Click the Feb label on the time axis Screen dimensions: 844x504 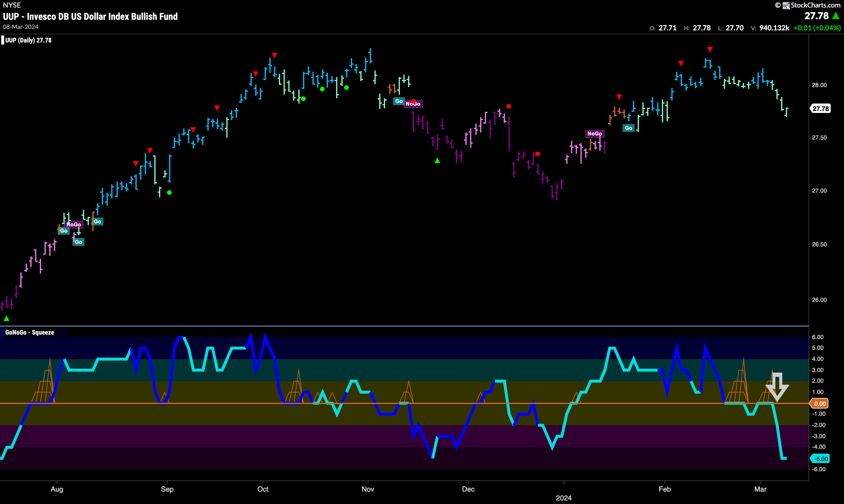point(665,489)
